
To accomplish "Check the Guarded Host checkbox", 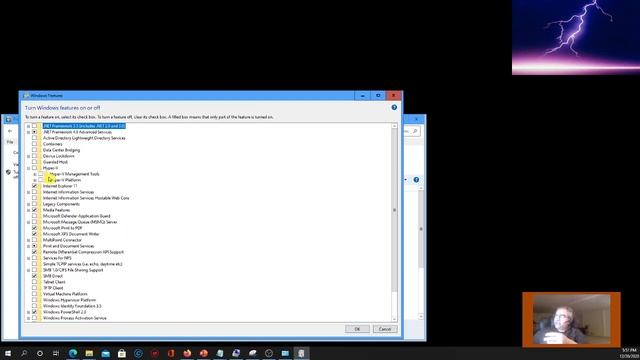I will pos(34,162).
